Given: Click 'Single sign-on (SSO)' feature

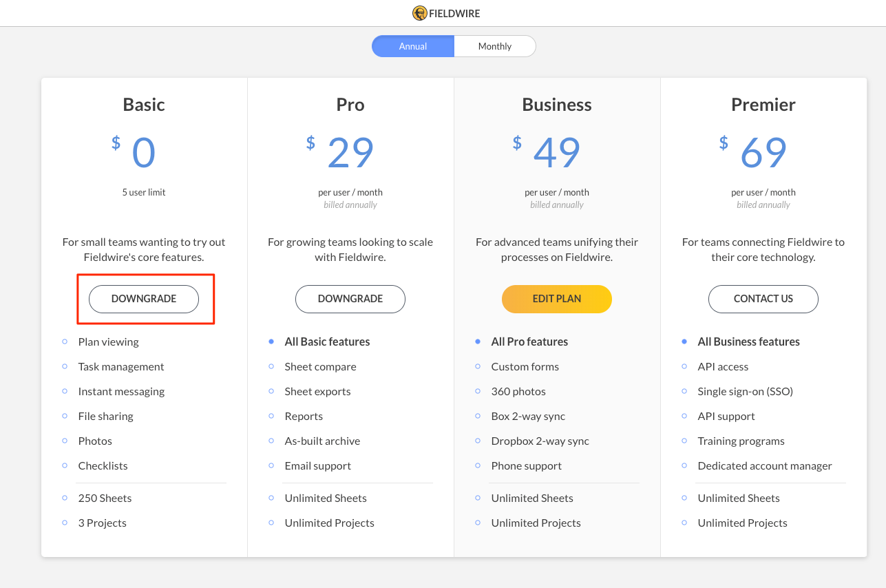Looking at the screenshot, I should [x=745, y=391].
